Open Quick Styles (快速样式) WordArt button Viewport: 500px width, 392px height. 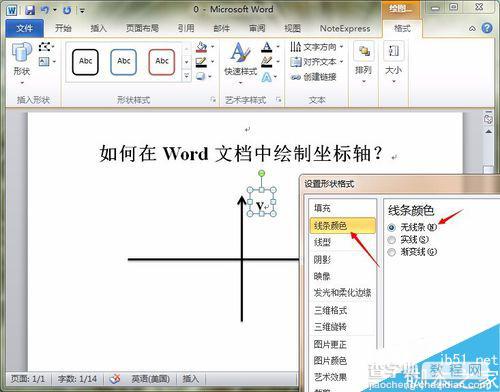[x=241, y=63]
